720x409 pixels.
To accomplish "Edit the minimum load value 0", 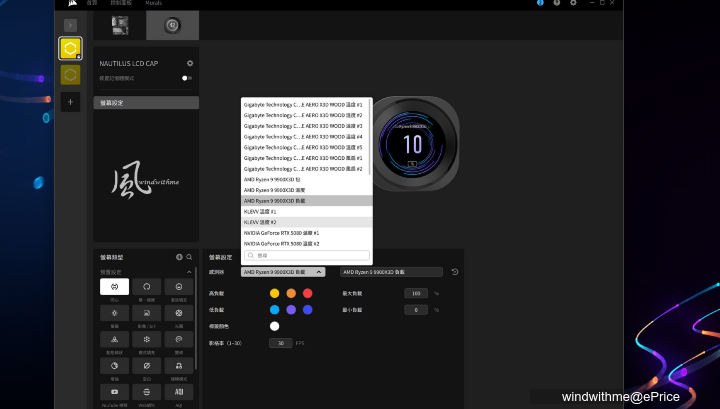I will coord(416,310).
